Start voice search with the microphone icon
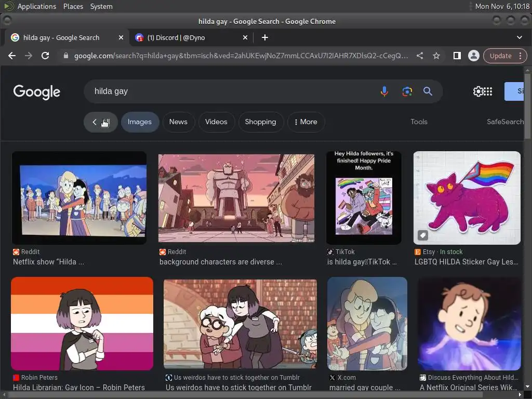The width and height of the screenshot is (532, 399). tap(384, 91)
